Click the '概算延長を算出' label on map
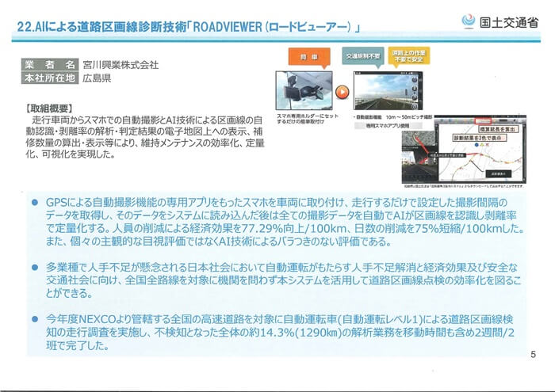Screen dimensions: 555x392 (x=497, y=129)
